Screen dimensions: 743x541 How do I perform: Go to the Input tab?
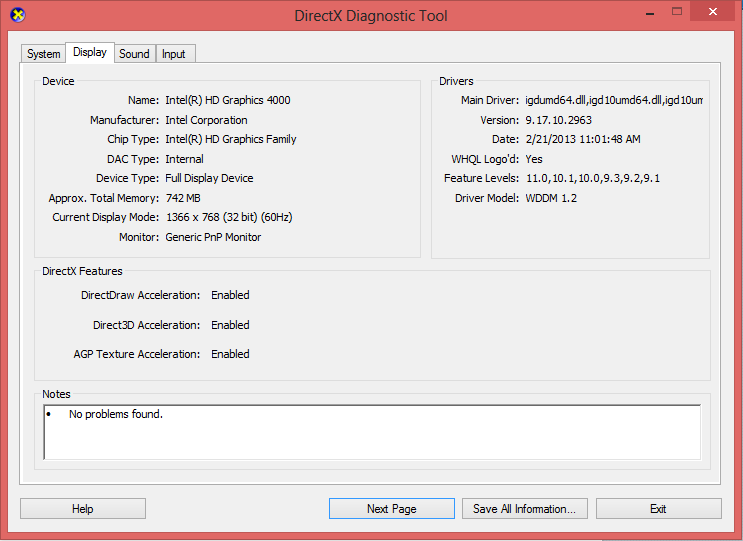pyautogui.click(x=174, y=54)
